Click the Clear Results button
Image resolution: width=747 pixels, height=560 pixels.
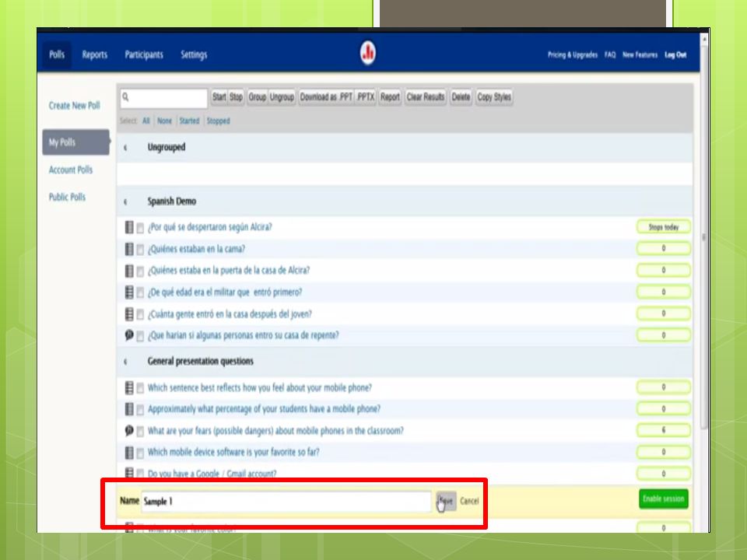(x=426, y=97)
